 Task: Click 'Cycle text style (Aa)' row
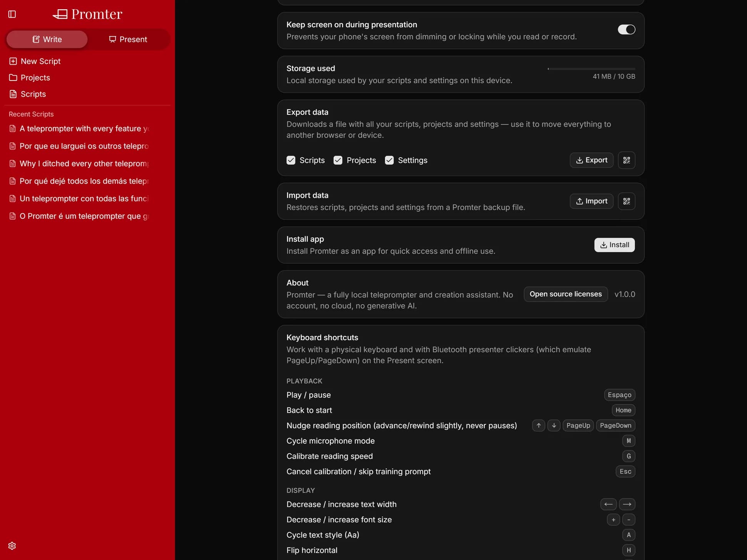point(461,535)
